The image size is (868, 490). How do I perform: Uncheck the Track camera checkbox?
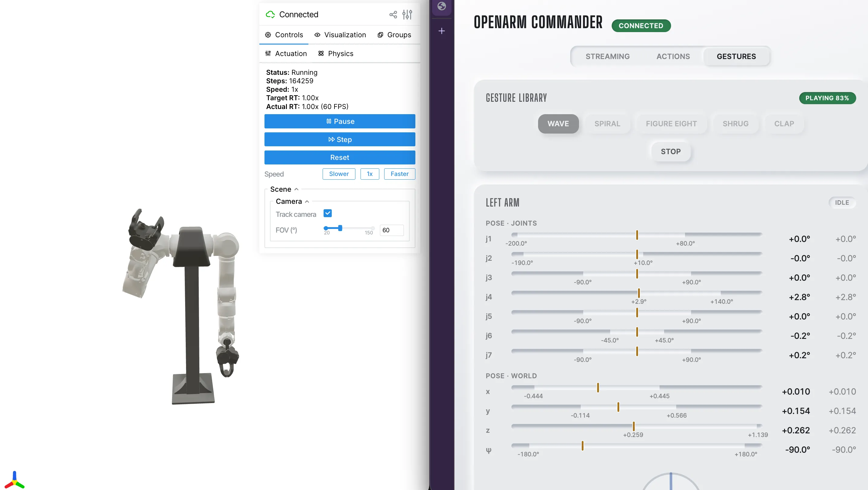click(328, 213)
